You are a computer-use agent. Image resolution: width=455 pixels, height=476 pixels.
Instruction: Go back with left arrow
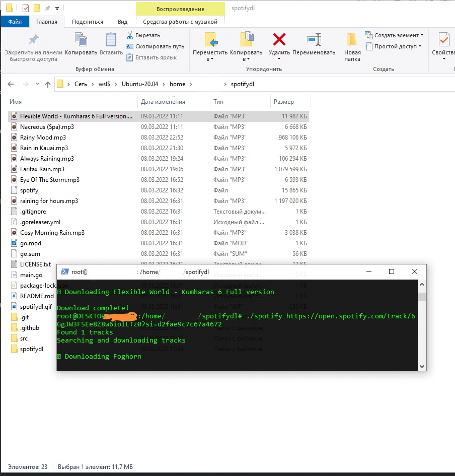coord(11,84)
